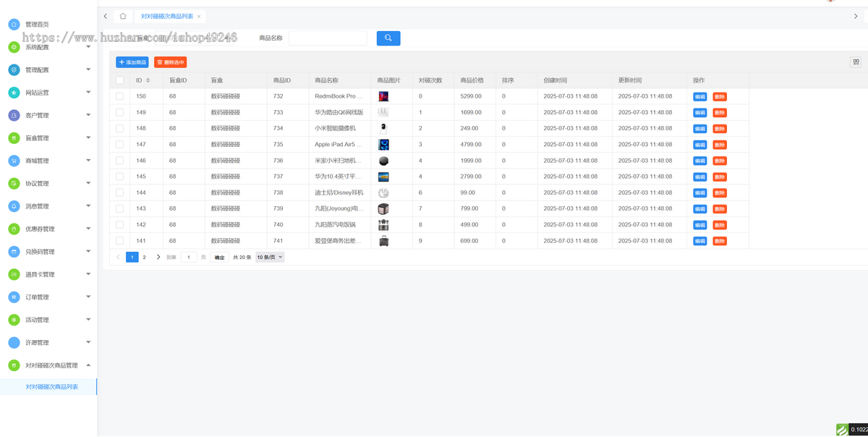Viewport: 868px width, 437px height.
Task: Click 编辑 for RedmiBook Pro row
Action: pyautogui.click(x=700, y=96)
